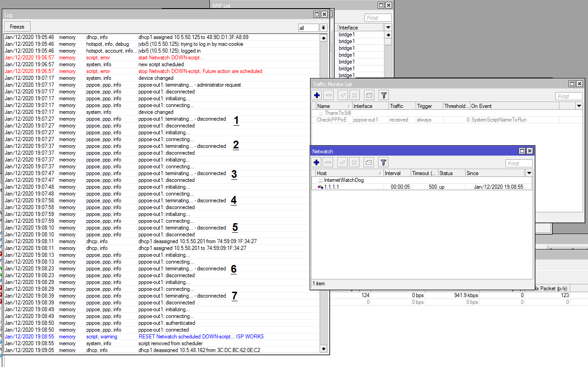Screen dimensions: 588x367
Task: Click the 941.9 kbps value cell
Action: (x=452, y=295)
